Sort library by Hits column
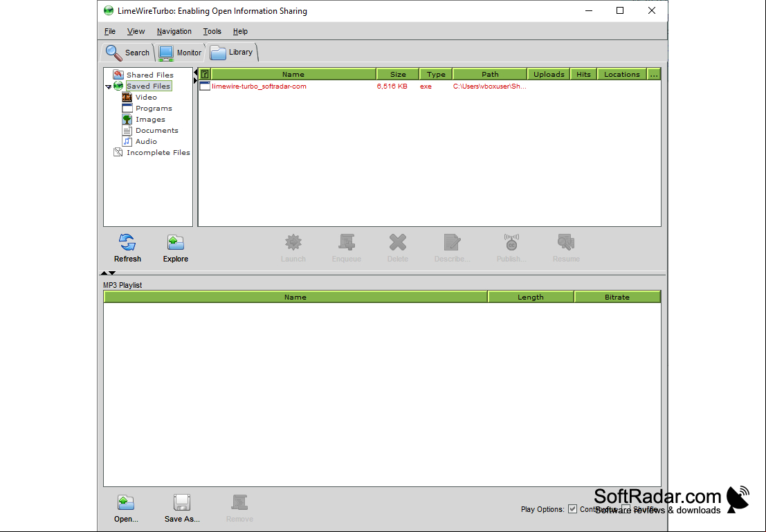Screen dimensions: 766x532 pyautogui.click(x=583, y=74)
